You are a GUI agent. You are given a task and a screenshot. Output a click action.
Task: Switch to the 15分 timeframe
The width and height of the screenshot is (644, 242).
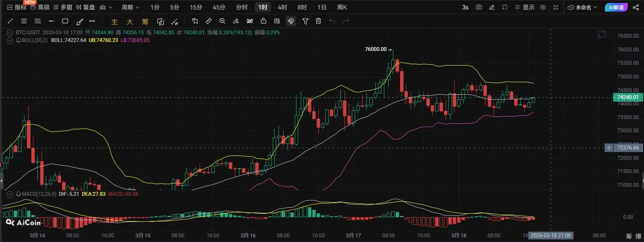pyautogui.click(x=196, y=7)
